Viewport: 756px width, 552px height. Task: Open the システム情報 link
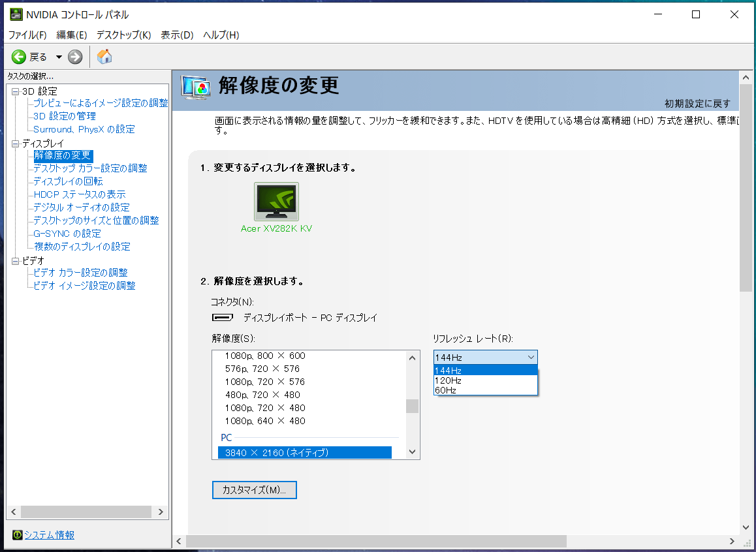[x=49, y=534]
